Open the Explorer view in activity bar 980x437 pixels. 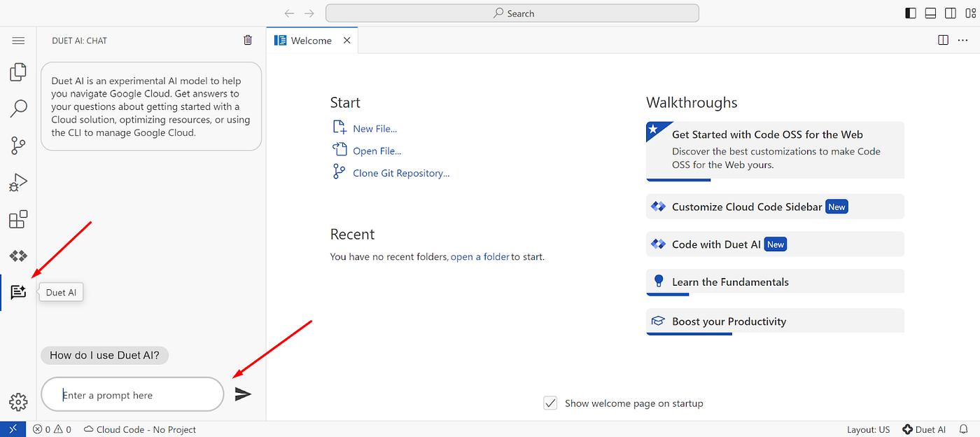point(18,71)
